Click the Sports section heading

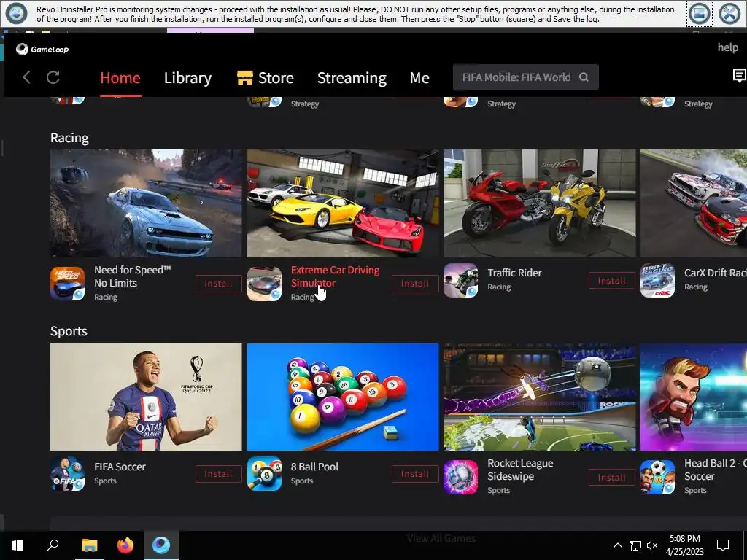(x=69, y=331)
